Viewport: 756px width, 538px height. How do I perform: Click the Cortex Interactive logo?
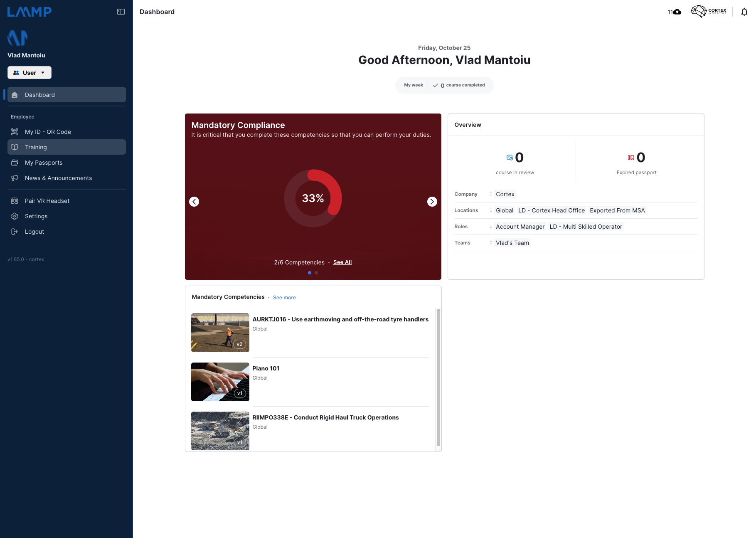click(x=709, y=11)
